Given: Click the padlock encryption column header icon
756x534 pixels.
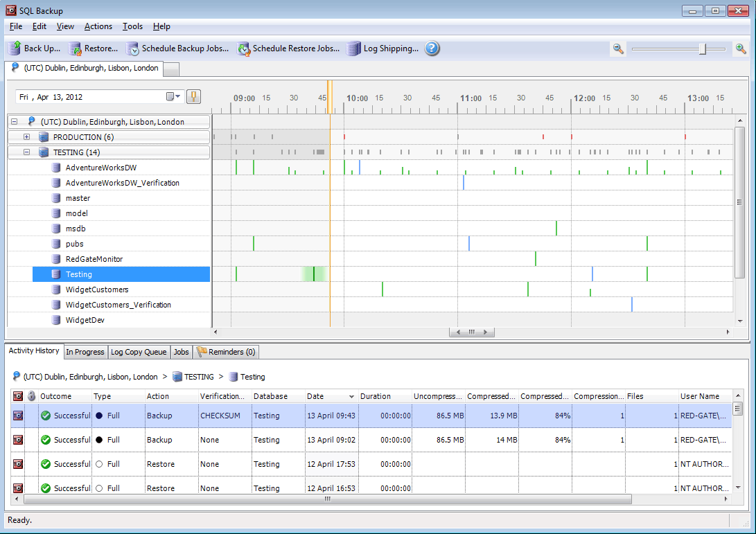Looking at the screenshot, I should (31, 396).
